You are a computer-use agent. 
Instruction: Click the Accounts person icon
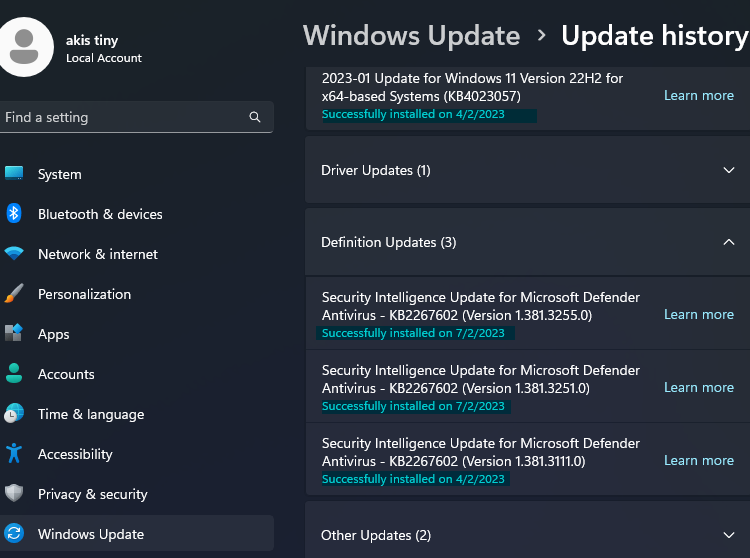14,373
